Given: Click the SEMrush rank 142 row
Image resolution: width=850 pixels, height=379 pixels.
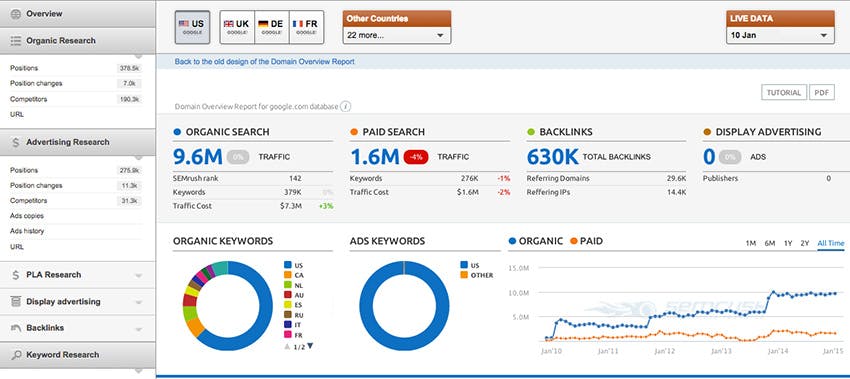Looking at the screenshot, I should 253,178.
